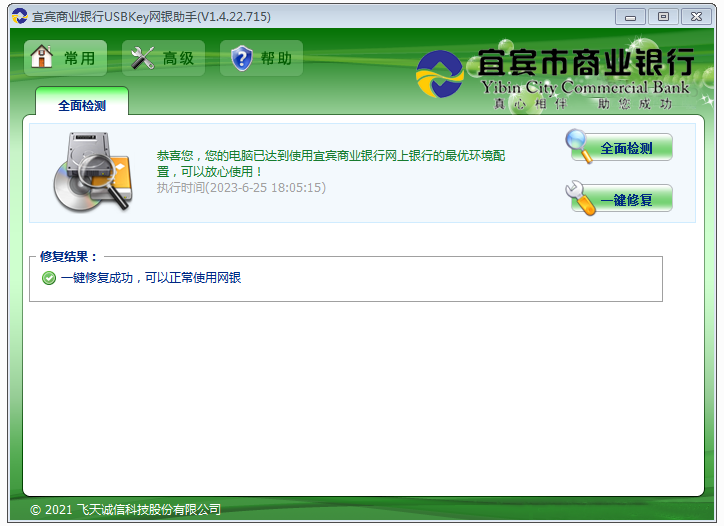Click the window title text 宜宾商业银行USBKey网银助手

(x=150, y=17)
